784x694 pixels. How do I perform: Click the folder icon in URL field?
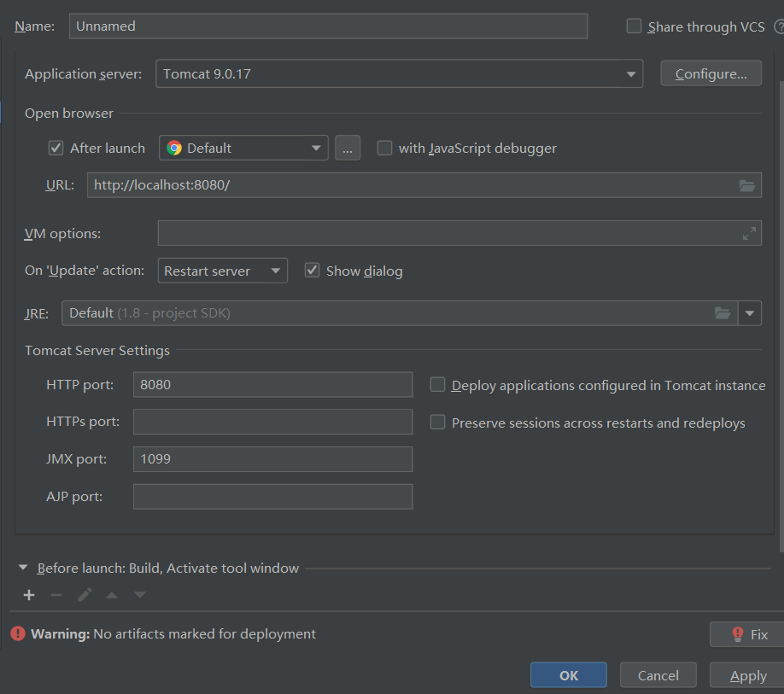(x=747, y=185)
